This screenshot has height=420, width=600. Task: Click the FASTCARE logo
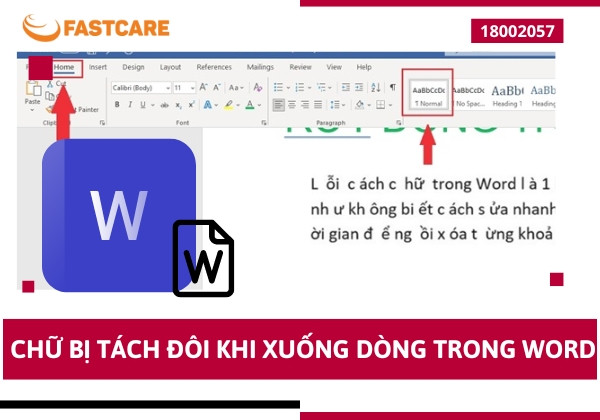coord(96,28)
